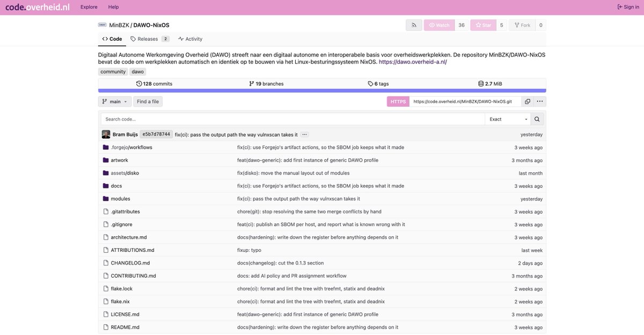This screenshot has height=335, width=644.
Task: Click the search magnifier button
Action: (537, 119)
